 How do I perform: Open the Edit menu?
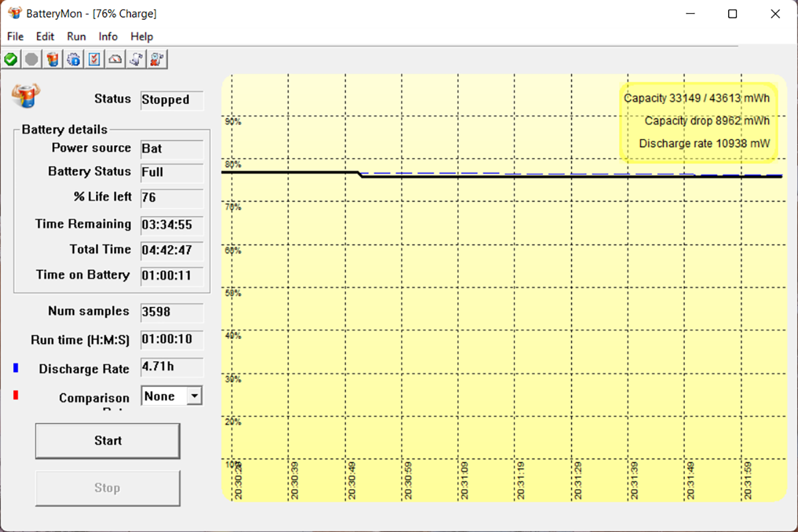[45, 37]
